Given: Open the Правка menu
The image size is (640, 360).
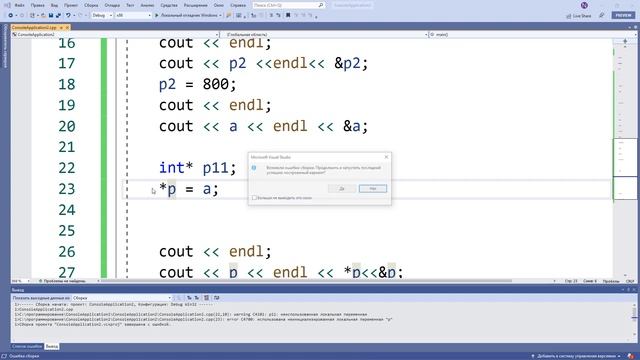Looking at the screenshot, I should pyautogui.click(x=38, y=5).
